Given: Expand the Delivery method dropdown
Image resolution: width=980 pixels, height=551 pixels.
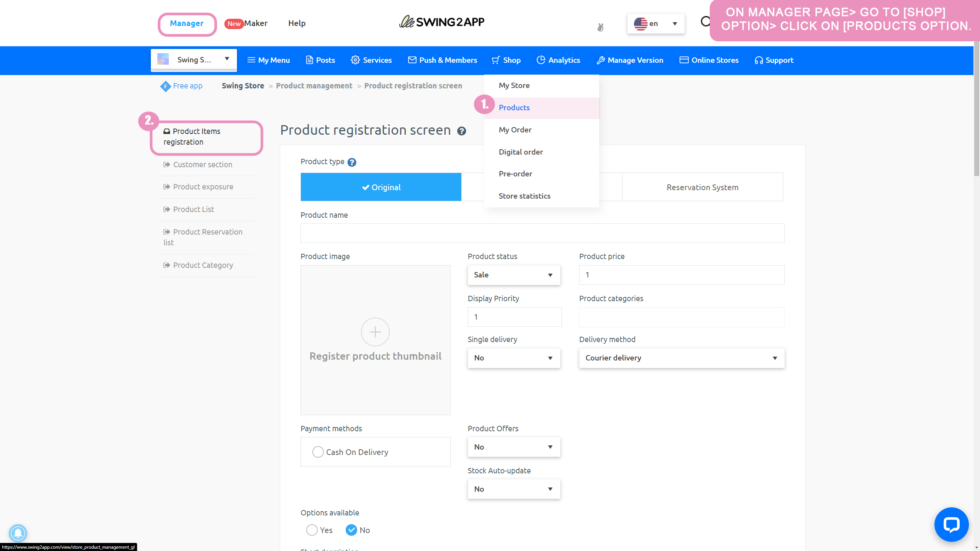Looking at the screenshot, I should 681,358.
